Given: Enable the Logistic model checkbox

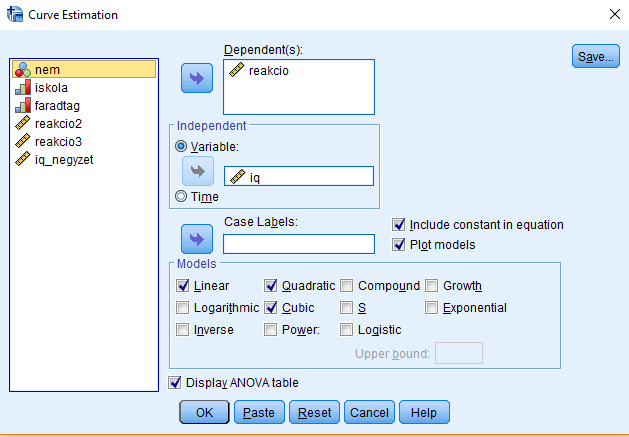Looking at the screenshot, I should pyautogui.click(x=347, y=330).
